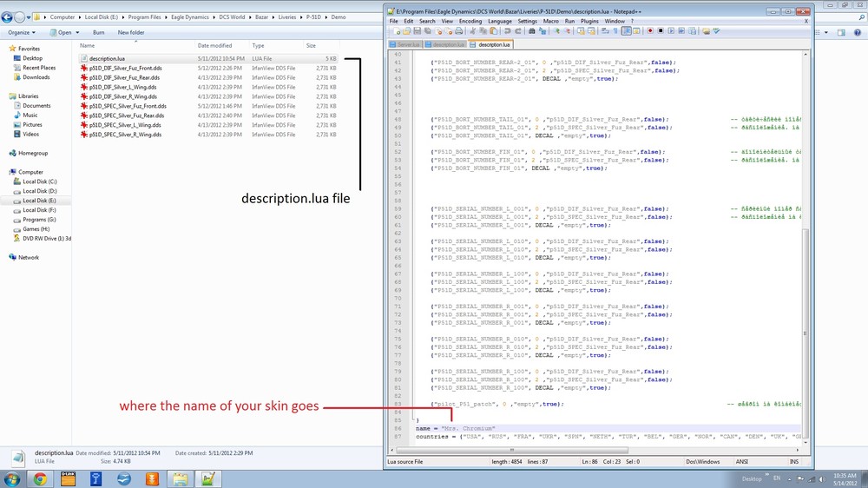Image resolution: width=868 pixels, height=488 pixels.
Task: Click the Playback macro icon
Action: tap(672, 31)
